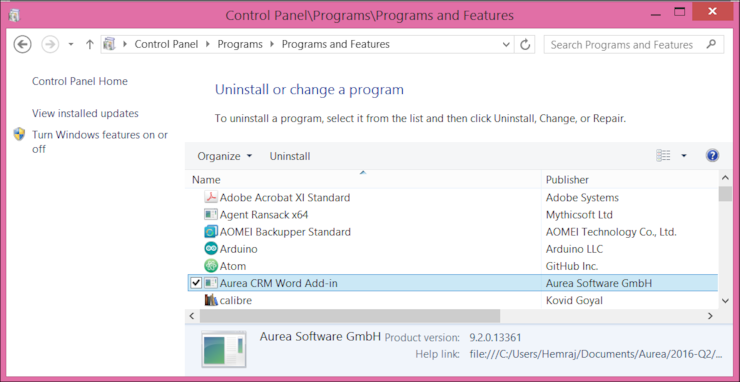Expand the chevron after Programs breadcrumb
This screenshot has width=740, height=382.
[x=272, y=44]
